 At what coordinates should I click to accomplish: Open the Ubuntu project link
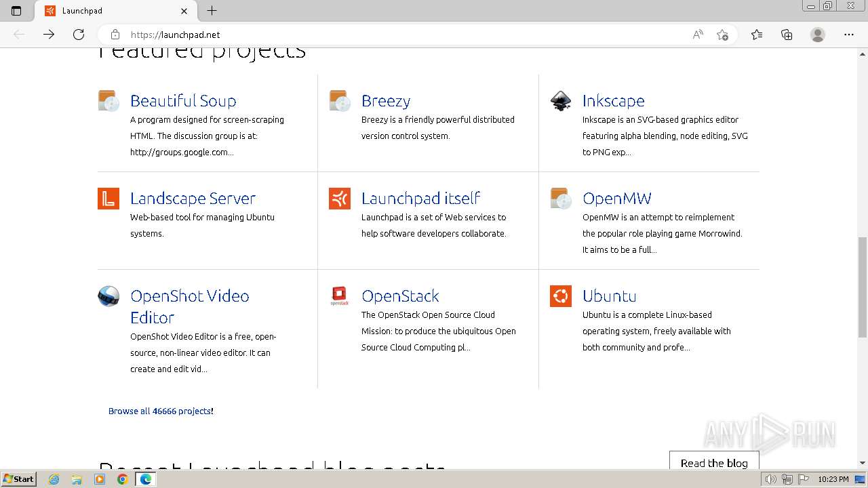[610, 296]
